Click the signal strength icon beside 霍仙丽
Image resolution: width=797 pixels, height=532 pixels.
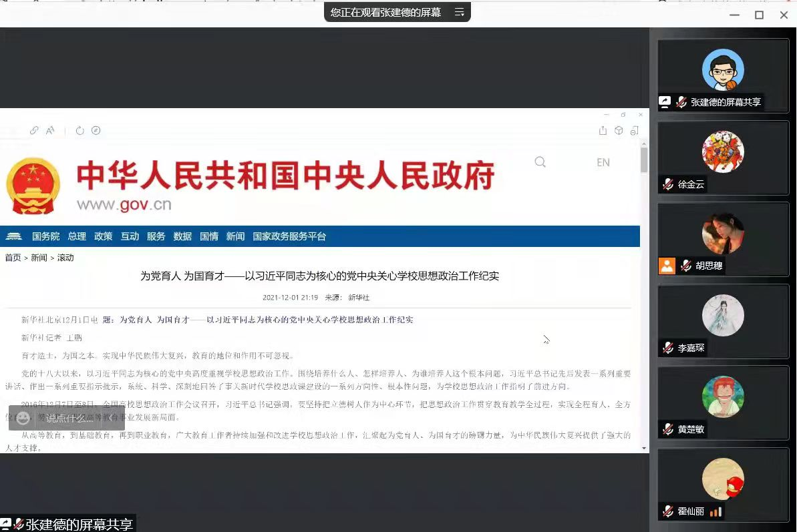[x=715, y=512]
